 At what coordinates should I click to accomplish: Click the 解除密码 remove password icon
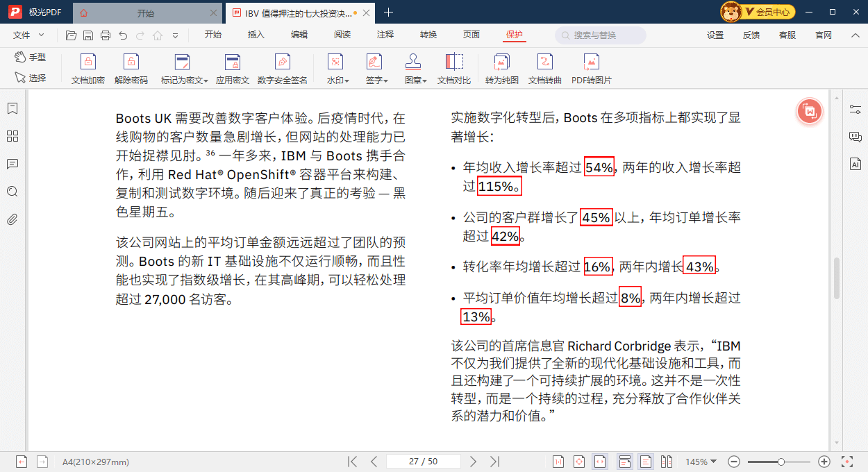click(x=131, y=62)
